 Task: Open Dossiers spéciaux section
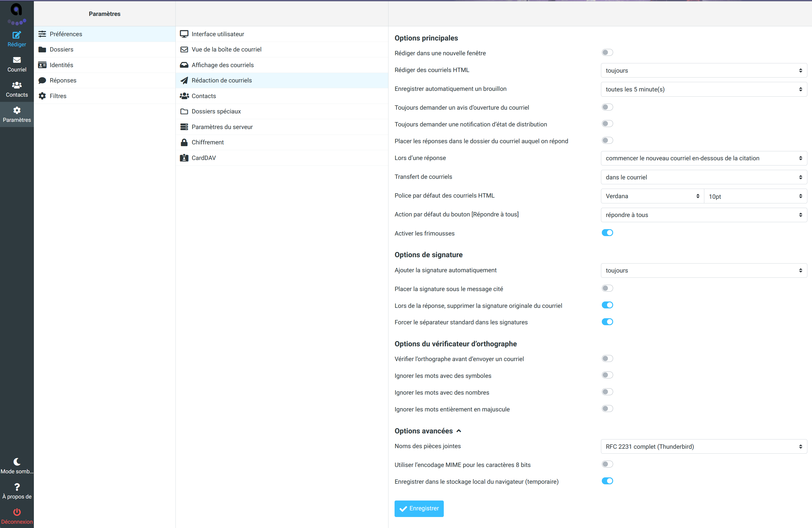[x=282, y=111]
